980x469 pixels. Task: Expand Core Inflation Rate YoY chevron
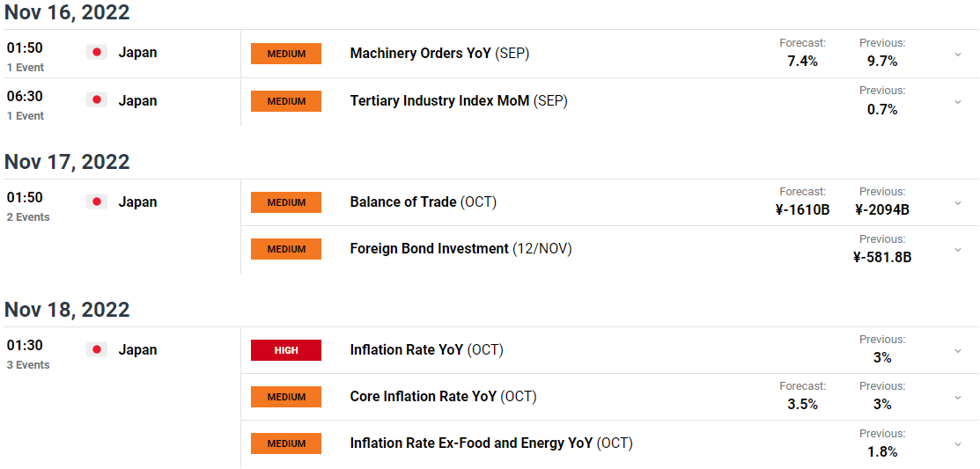pyautogui.click(x=957, y=398)
